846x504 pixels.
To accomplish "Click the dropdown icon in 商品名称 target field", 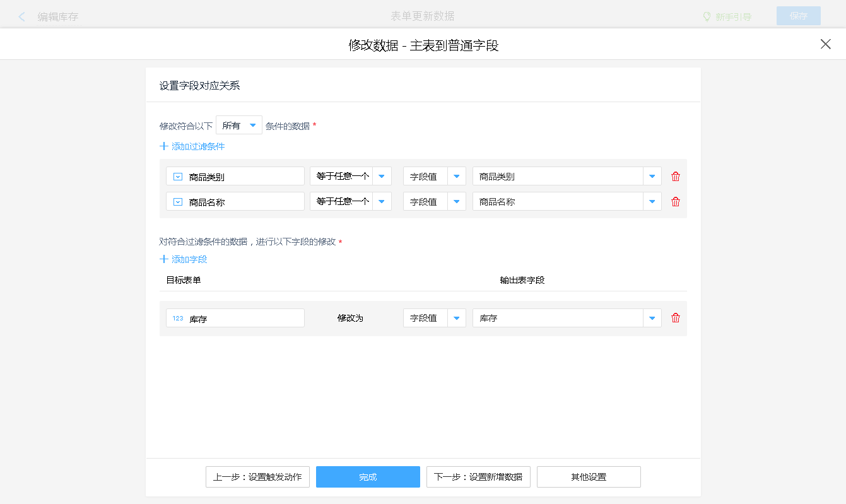I will 178,202.
